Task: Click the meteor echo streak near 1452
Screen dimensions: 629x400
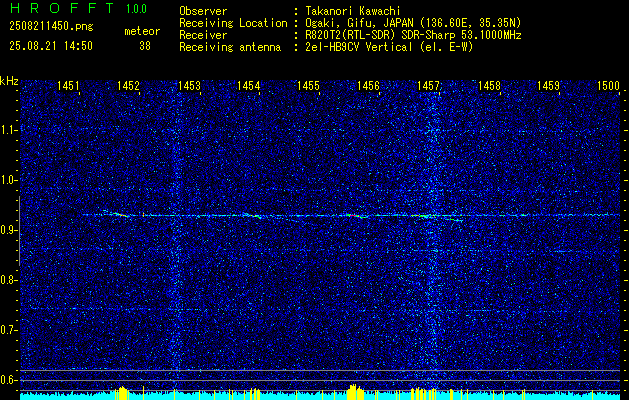Action: point(120,214)
